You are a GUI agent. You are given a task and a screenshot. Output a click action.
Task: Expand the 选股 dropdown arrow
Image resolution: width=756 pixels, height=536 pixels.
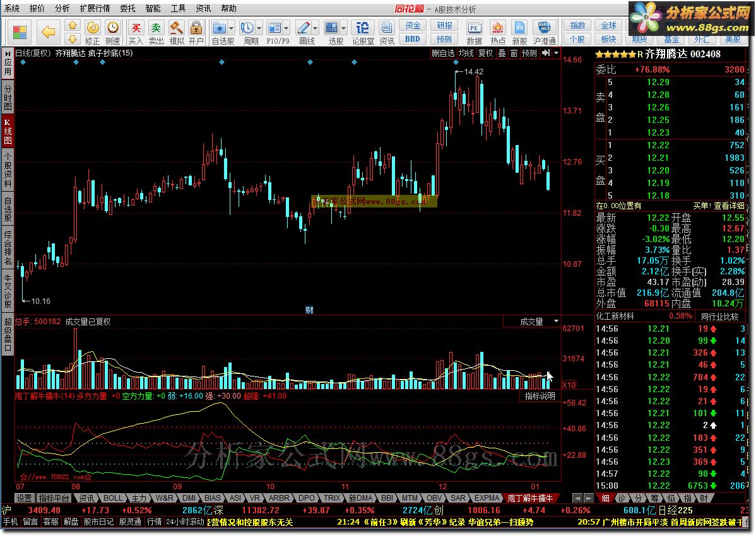click(x=344, y=28)
